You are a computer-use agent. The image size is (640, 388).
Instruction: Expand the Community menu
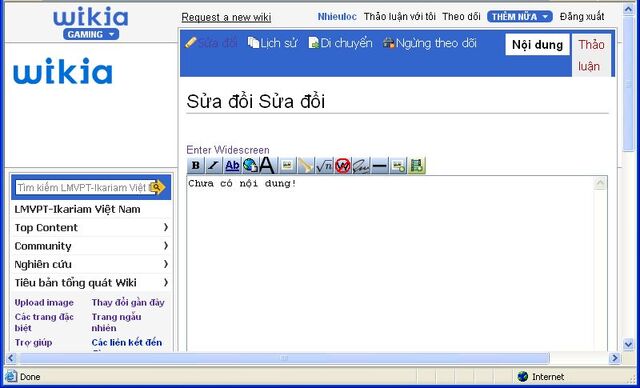tap(91, 246)
